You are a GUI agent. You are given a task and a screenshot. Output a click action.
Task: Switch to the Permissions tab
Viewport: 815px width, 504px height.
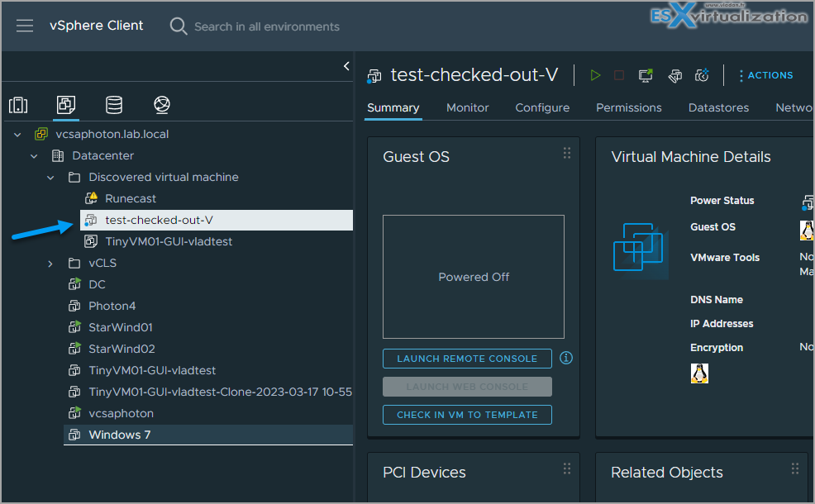[x=628, y=107]
